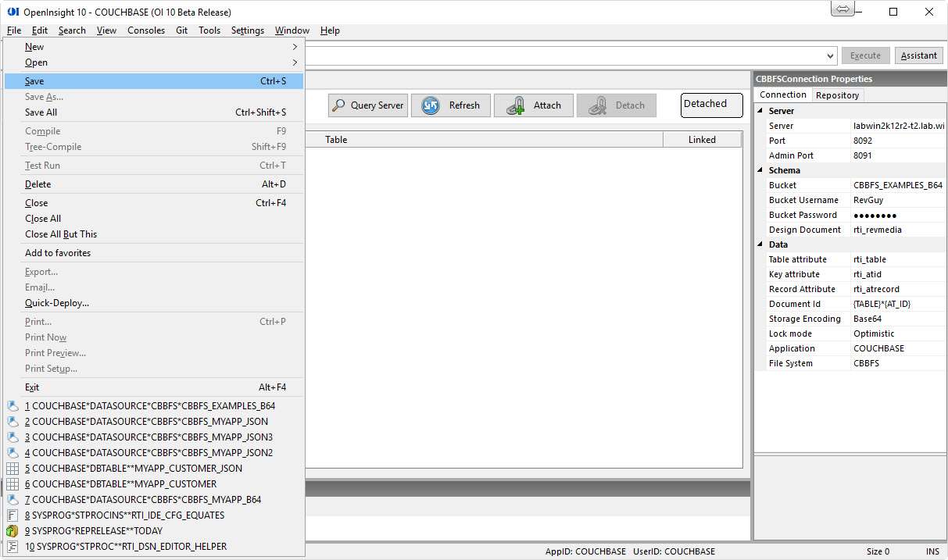Click the OpenInsight app icon in title bar
The width and height of the screenshot is (948, 560).
click(x=13, y=12)
